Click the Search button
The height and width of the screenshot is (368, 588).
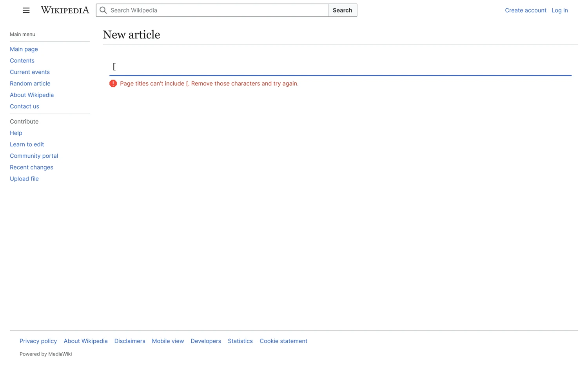(343, 10)
